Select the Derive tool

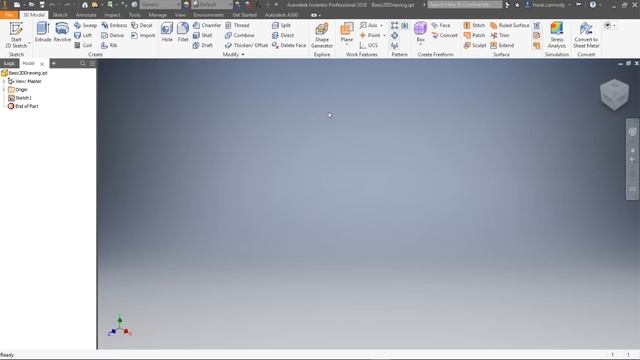pyautogui.click(x=113, y=36)
